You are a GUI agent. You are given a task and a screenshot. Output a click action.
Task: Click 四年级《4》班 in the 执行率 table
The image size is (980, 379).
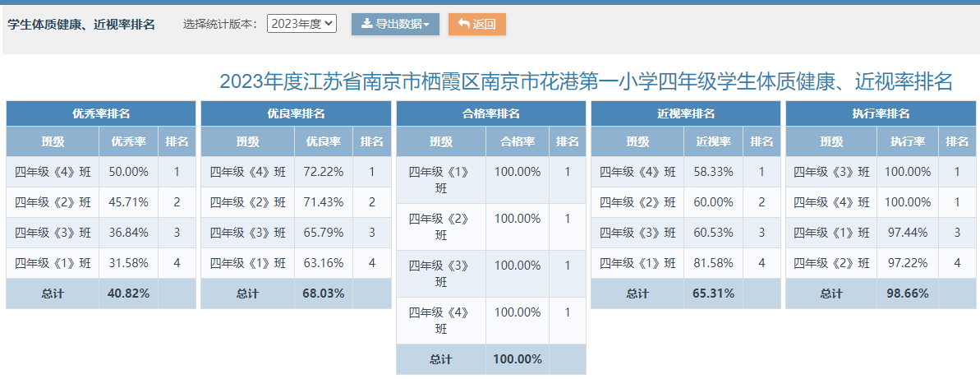(832, 202)
